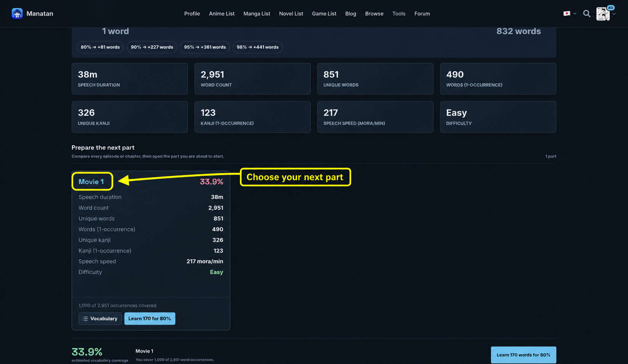Go to the Novel List page
The height and width of the screenshot is (364, 628).
pyautogui.click(x=291, y=14)
